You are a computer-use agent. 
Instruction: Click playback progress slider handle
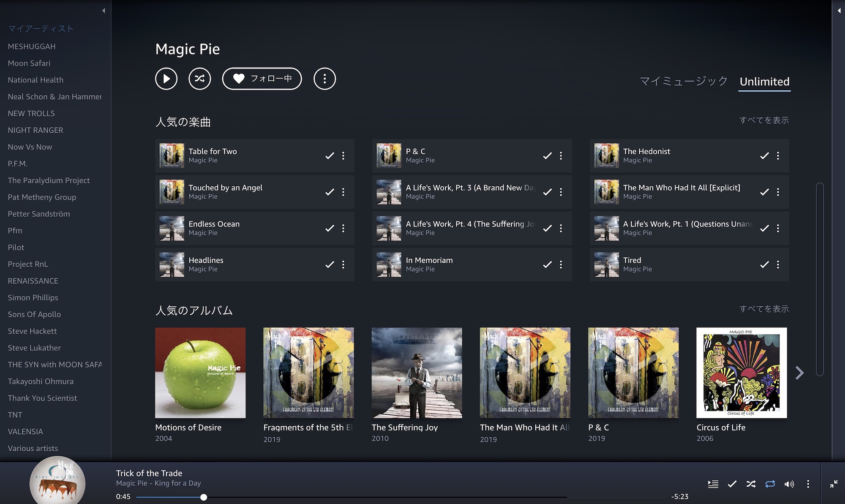pyautogui.click(x=204, y=497)
